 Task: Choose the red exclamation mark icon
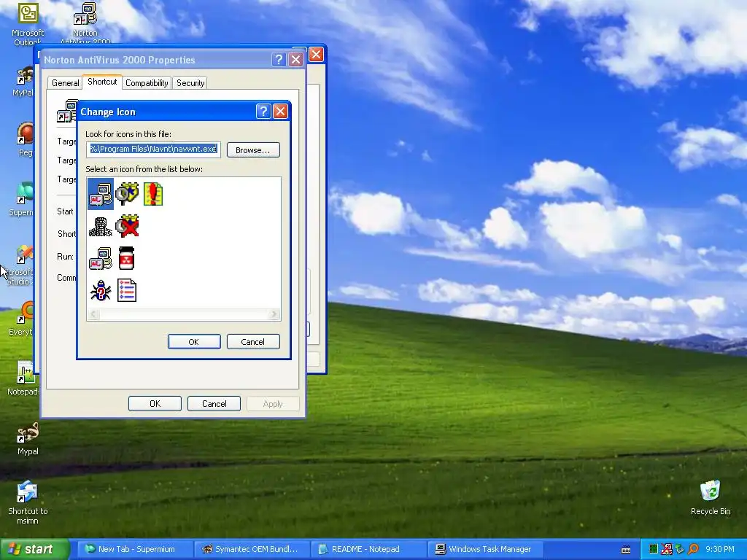click(153, 194)
